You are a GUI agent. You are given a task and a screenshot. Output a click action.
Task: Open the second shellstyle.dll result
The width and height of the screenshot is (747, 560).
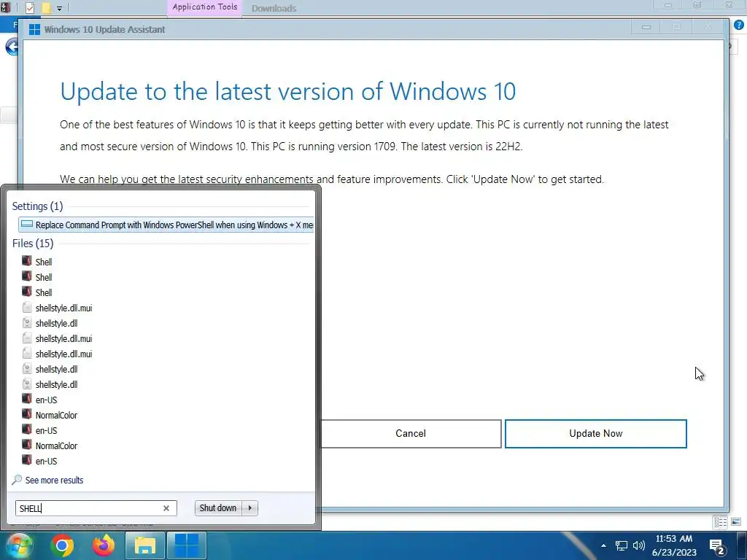click(x=56, y=369)
